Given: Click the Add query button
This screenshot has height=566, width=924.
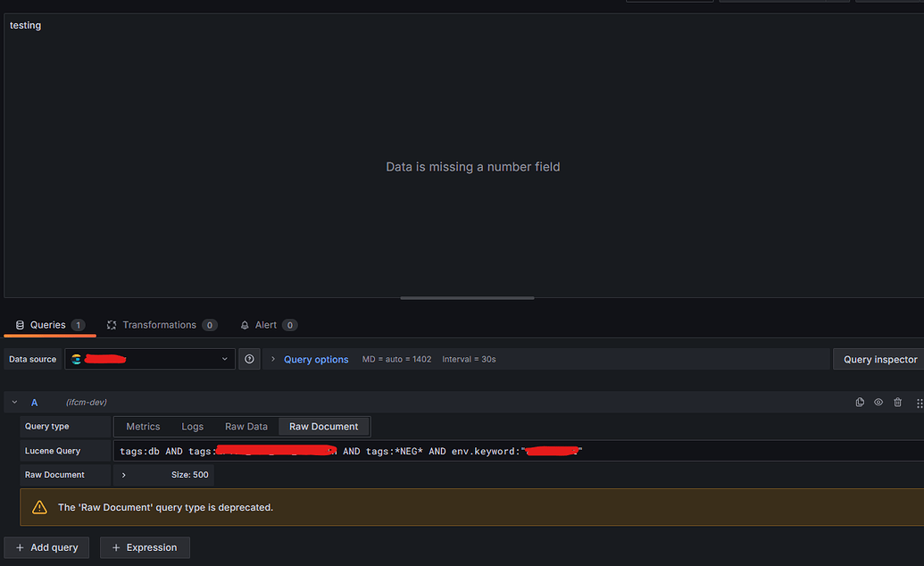Looking at the screenshot, I should tap(46, 547).
